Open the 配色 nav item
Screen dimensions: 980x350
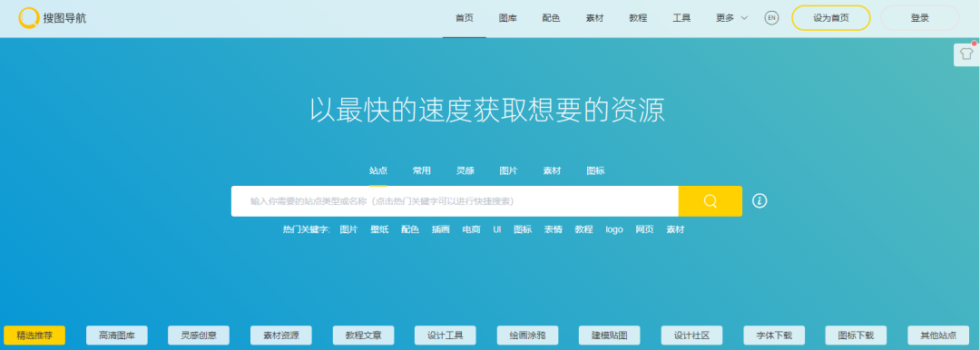[x=552, y=18]
